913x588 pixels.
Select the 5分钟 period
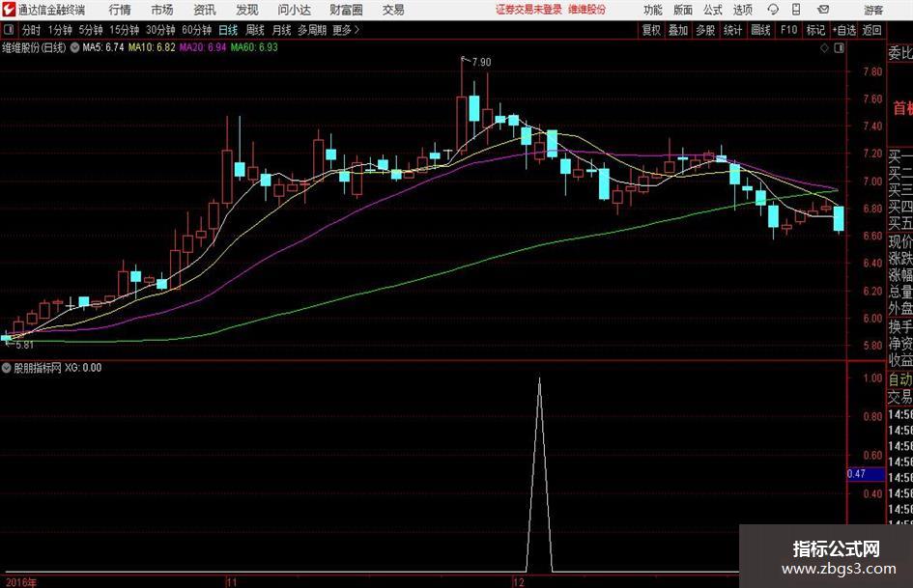point(90,30)
